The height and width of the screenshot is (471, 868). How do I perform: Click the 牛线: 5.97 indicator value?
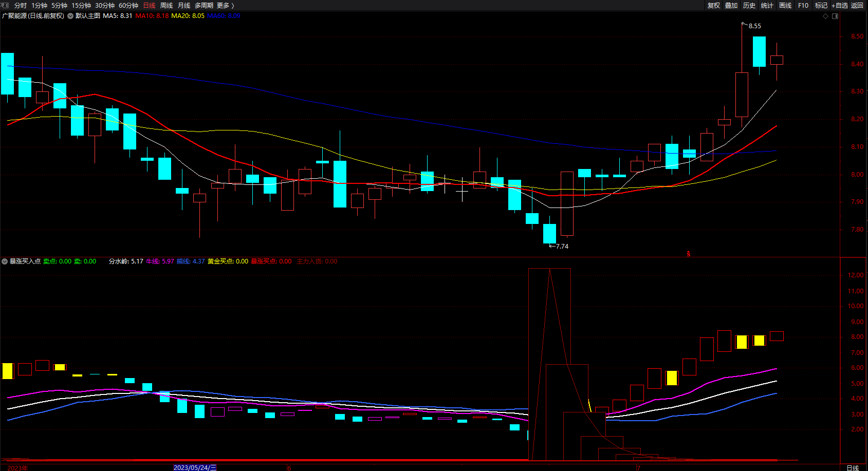tap(160, 261)
